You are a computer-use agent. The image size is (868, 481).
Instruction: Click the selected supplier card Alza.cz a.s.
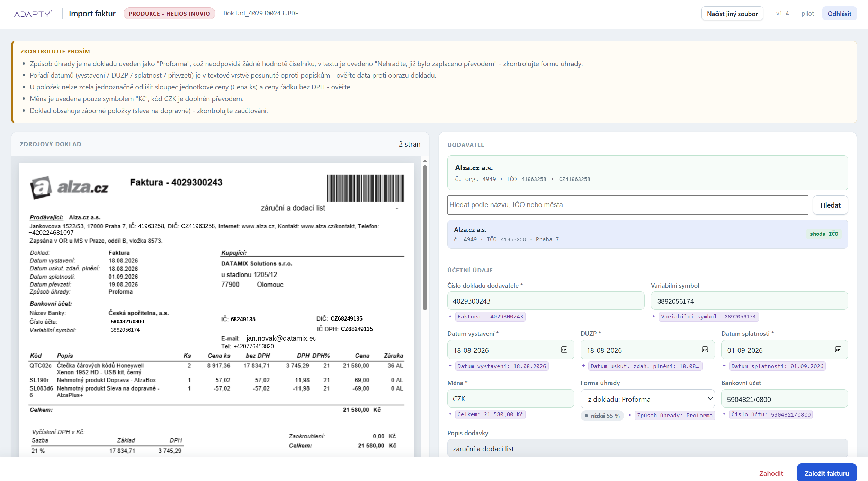(647, 173)
